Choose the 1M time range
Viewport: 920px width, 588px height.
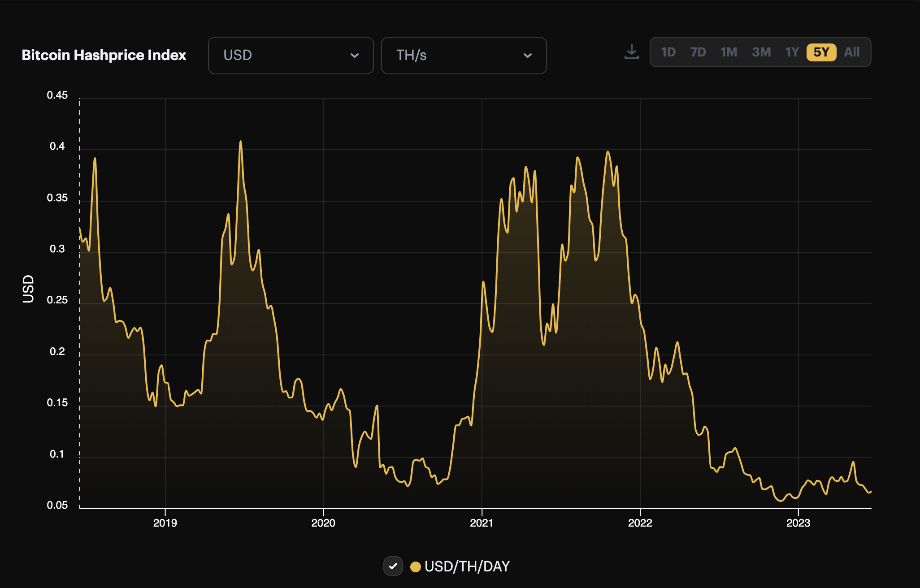point(729,52)
